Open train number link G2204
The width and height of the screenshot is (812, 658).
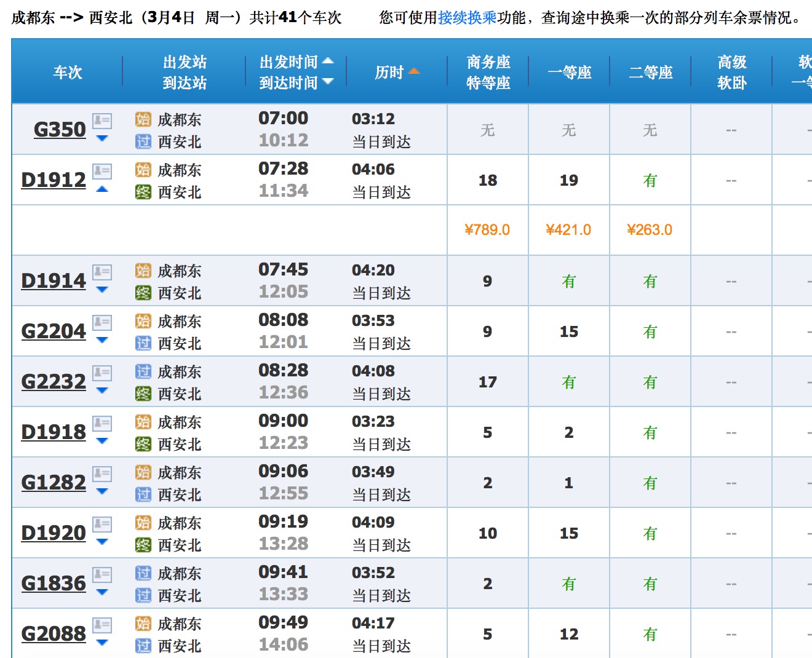pyautogui.click(x=54, y=331)
